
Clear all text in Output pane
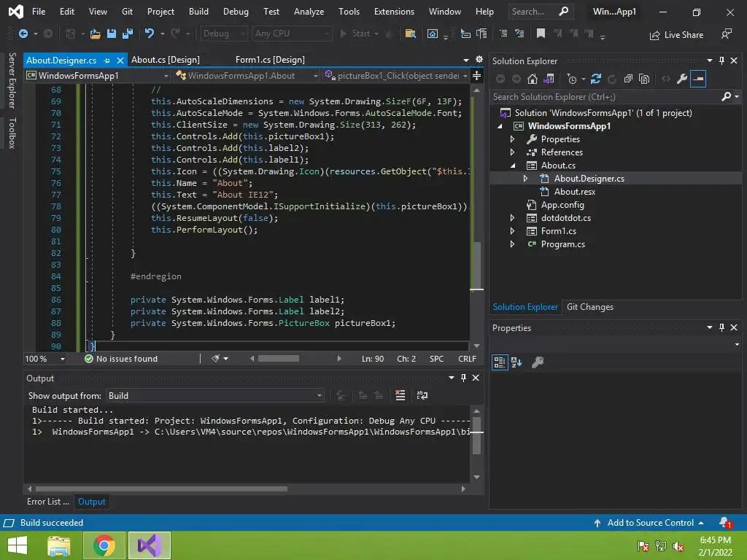(x=400, y=395)
